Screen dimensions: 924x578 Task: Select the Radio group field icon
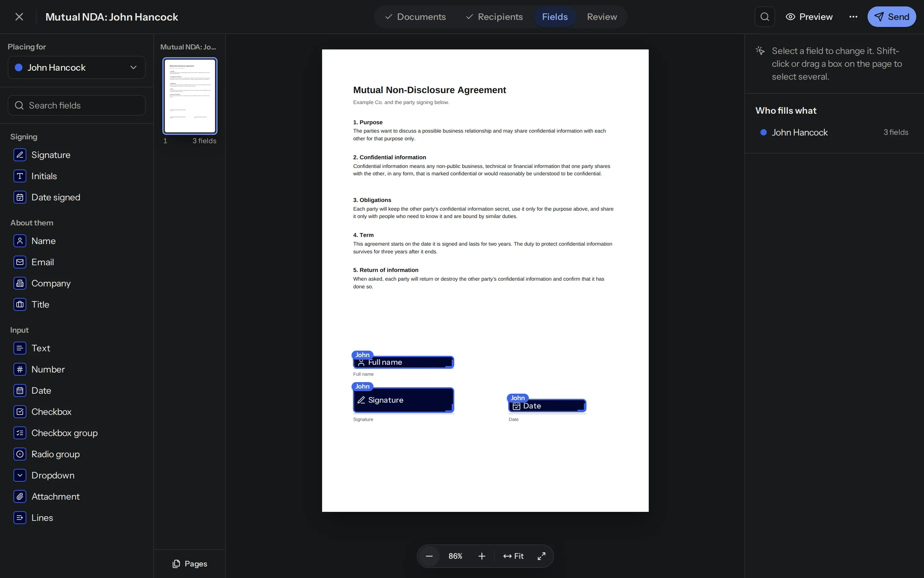pos(20,454)
